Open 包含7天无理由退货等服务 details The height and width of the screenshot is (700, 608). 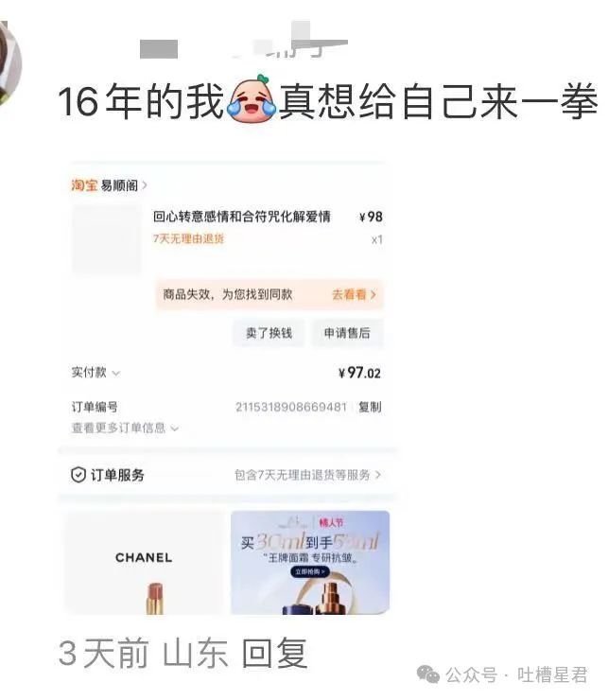tap(303, 475)
